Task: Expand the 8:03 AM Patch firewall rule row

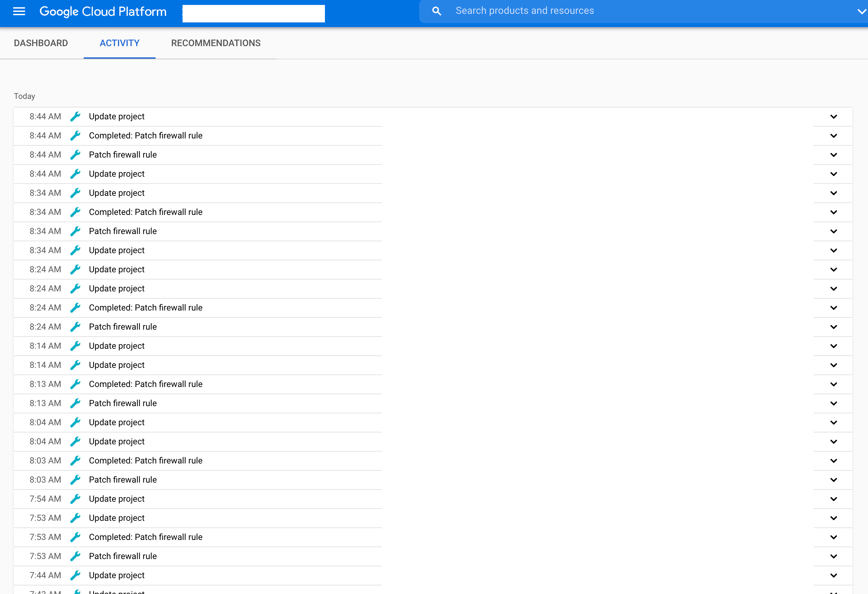Action: 833,480
